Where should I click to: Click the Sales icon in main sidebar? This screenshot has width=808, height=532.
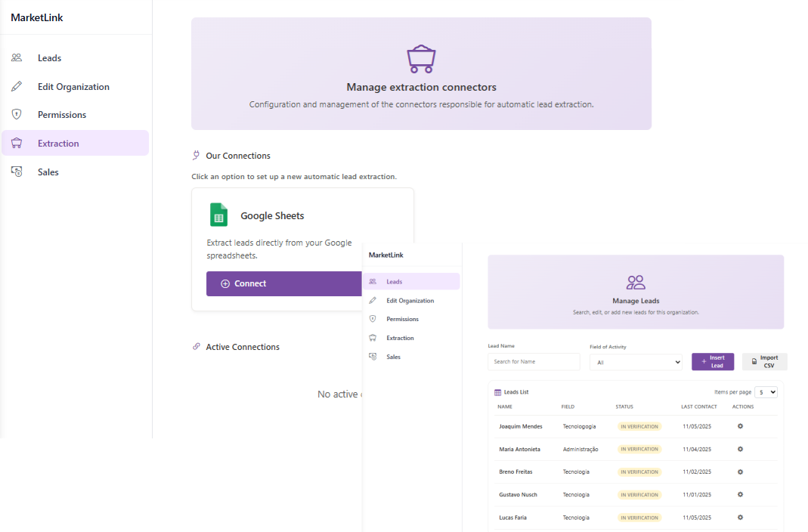click(17, 172)
